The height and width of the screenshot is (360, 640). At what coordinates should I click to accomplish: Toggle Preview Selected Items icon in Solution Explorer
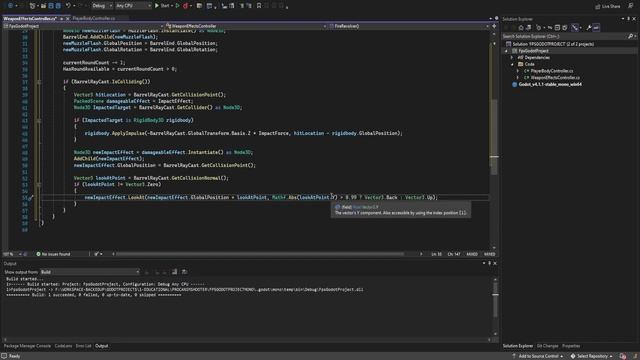tap(596, 28)
